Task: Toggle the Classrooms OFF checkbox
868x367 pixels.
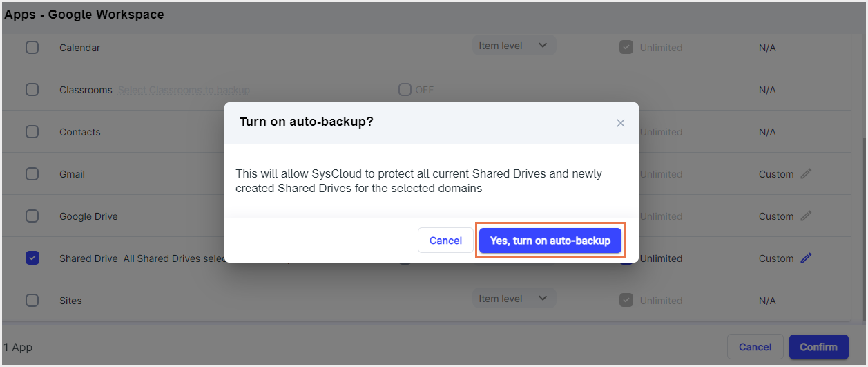Action: coord(405,90)
